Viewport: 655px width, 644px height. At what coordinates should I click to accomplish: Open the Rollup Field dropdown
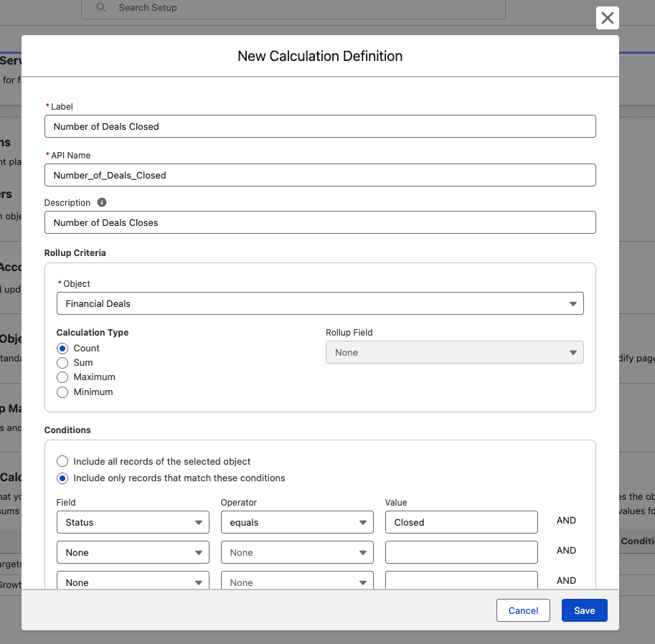coord(455,352)
